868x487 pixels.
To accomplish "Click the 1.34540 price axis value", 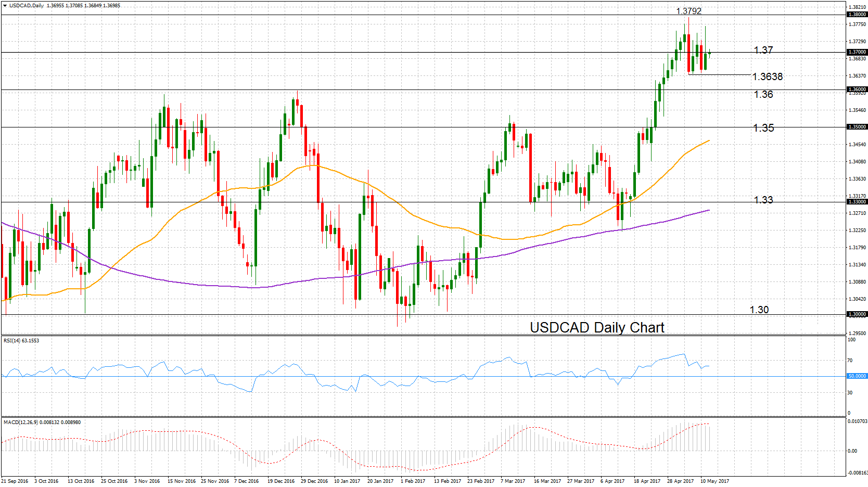I will 857,145.
